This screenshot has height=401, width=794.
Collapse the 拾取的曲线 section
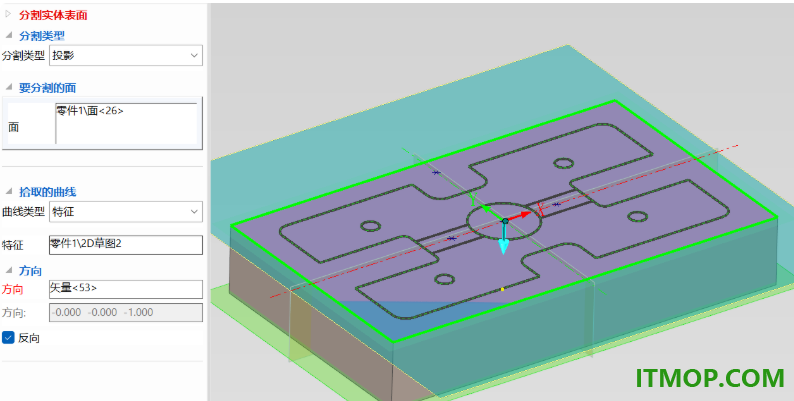(x=9, y=191)
